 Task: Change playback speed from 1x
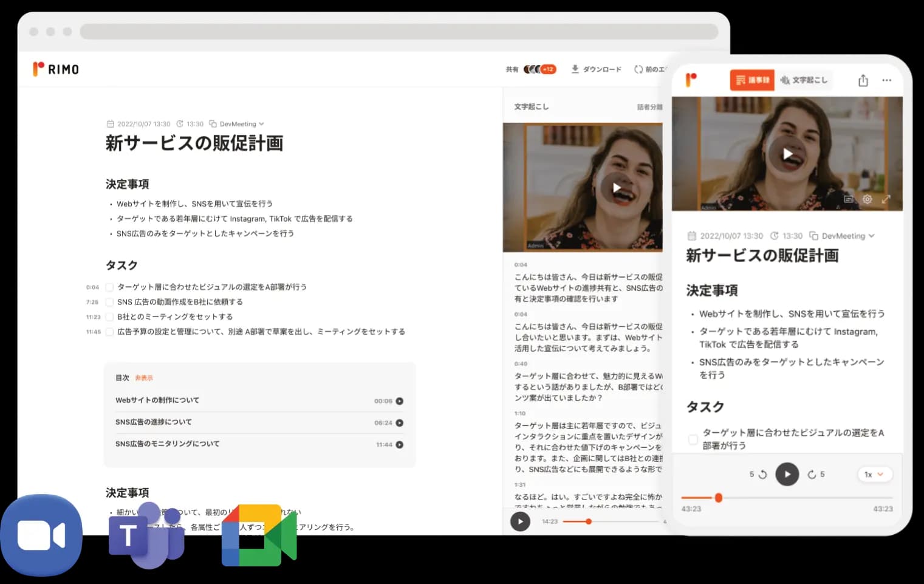click(x=874, y=475)
